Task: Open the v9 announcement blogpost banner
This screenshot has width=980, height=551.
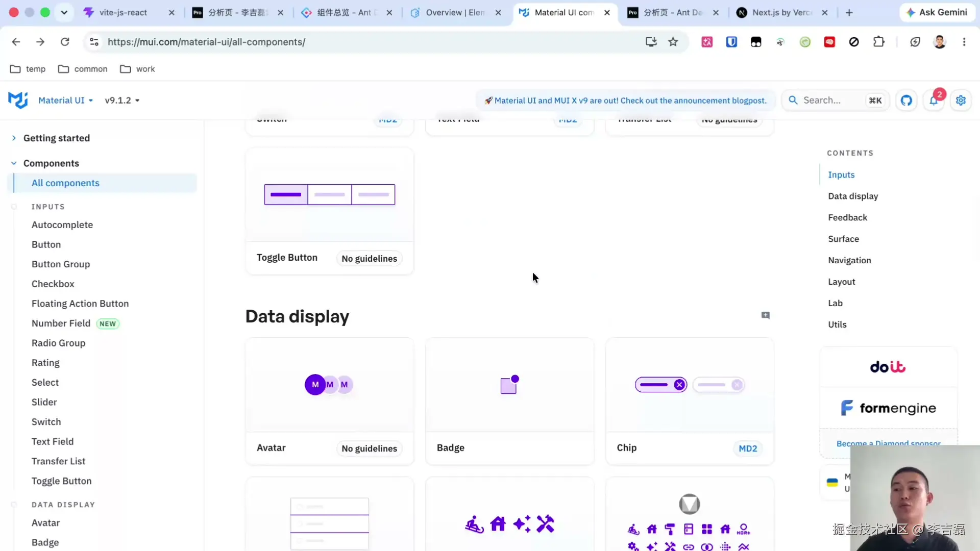Action: (x=625, y=101)
